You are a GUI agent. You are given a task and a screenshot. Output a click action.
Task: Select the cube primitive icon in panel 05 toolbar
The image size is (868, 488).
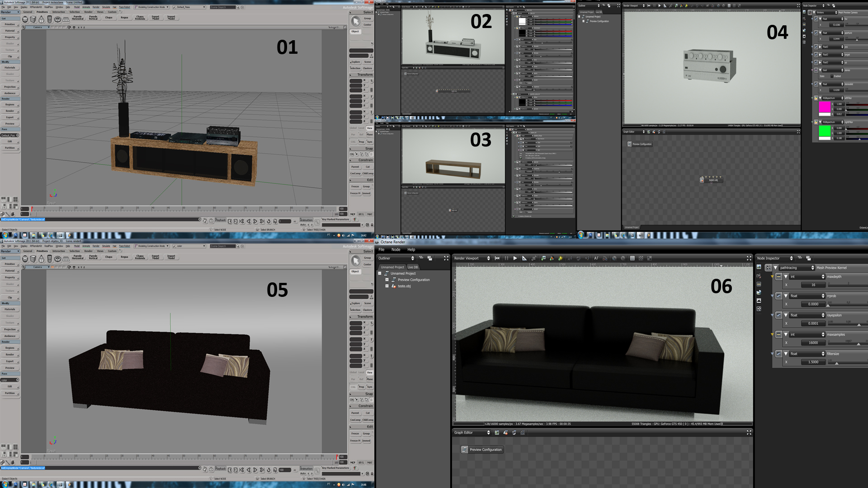33,258
